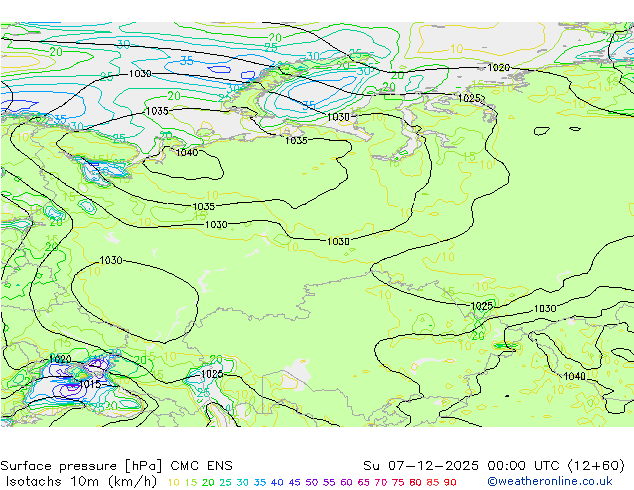Click the "Surface pressure [hPa]" title text

pyautogui.click(x=81, y=466)
